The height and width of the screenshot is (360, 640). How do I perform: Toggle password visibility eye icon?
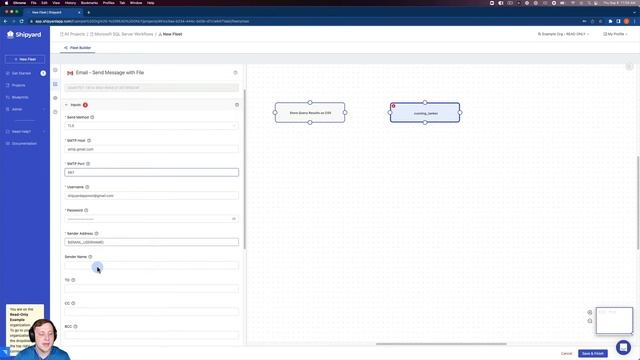234,219
